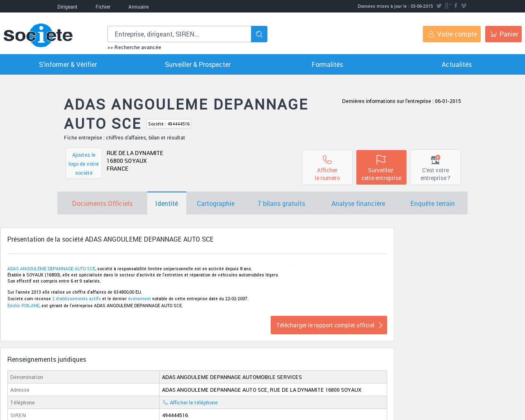Switch to Enquête terrain tab
This screenshot has height=420, width=525.
click(x=433, y=203)
